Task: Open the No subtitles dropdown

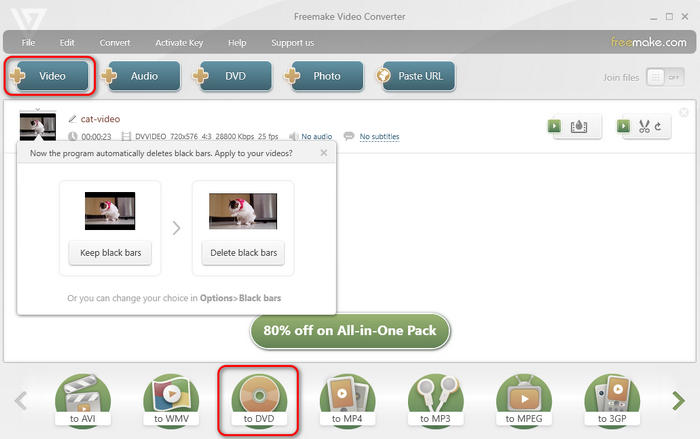Action: pos(379,136)
